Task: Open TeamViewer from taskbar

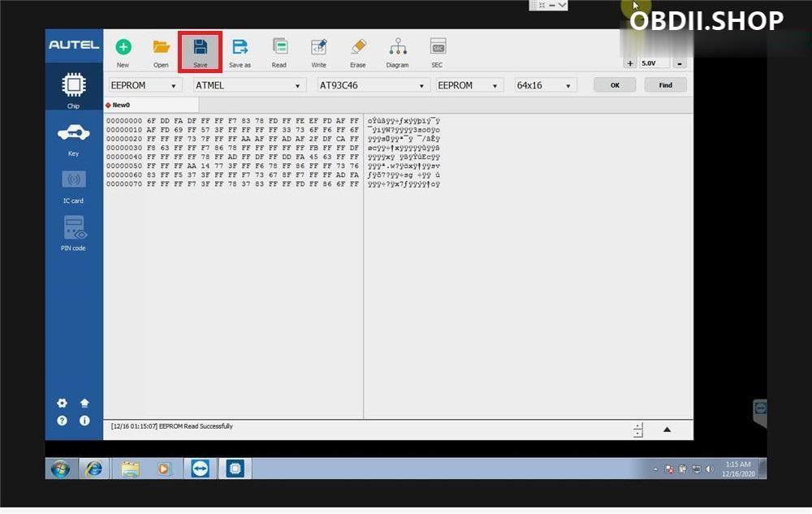Action: click(200, 469)
